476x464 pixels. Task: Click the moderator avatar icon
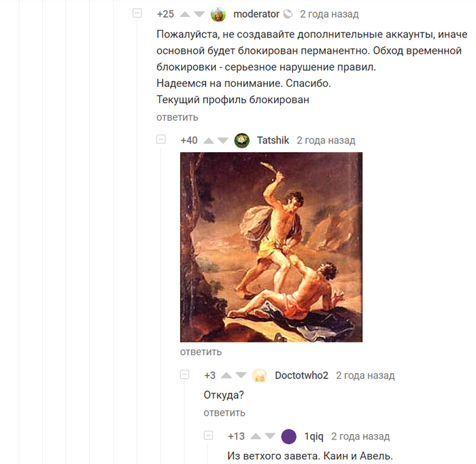[218, 14]
